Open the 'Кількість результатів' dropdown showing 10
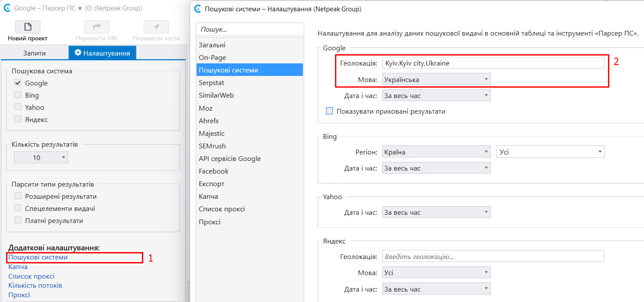Image resolution: width=644 pixels, height=302 pixels. 41,158
